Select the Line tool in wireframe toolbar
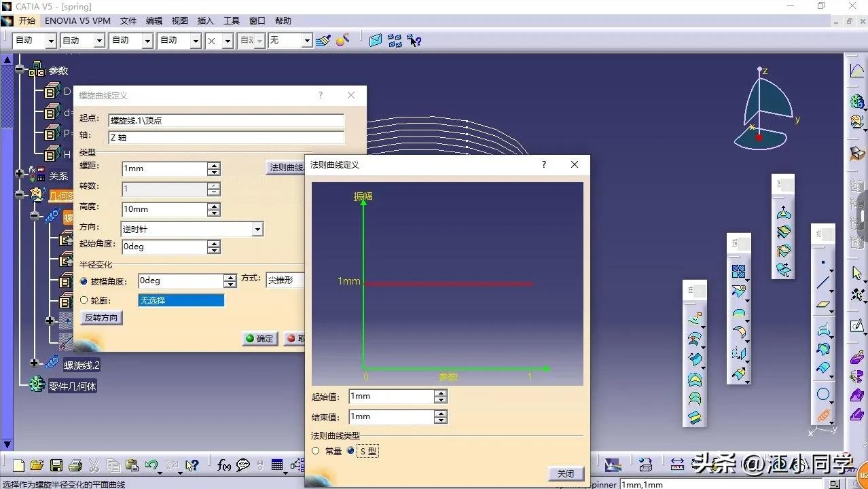 (x=823, y=283)
